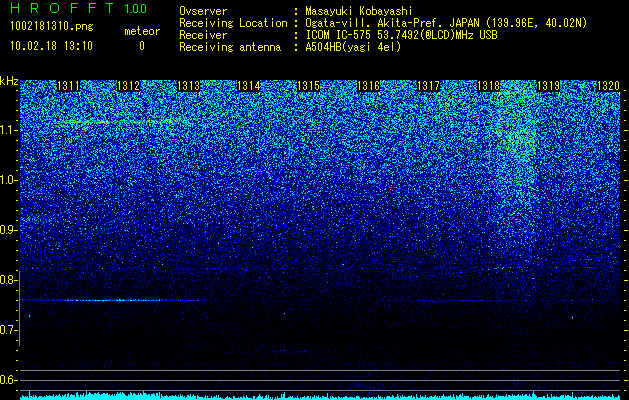This screenshot has height=400, width=629.
Task: Click the 1319 time marker
Action: (x=548, y=86)
